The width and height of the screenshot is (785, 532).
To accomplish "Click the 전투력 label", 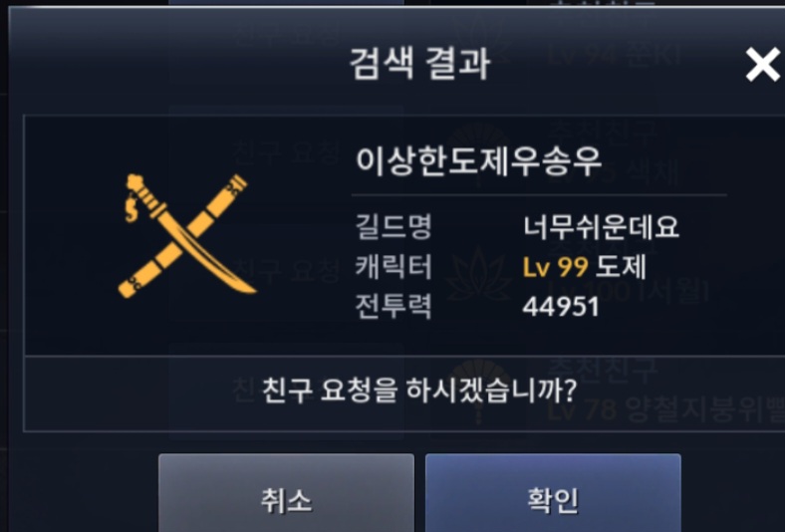I will click(x=393, y=306).
